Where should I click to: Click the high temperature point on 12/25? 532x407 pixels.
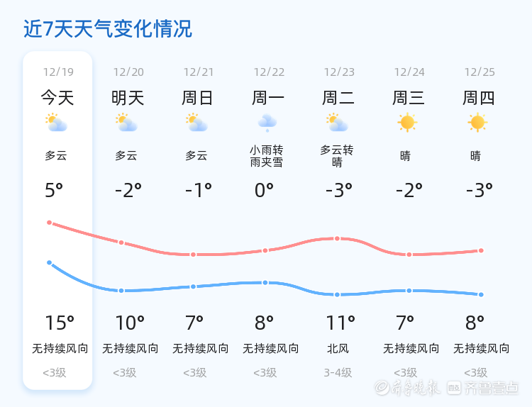point(481,250)
